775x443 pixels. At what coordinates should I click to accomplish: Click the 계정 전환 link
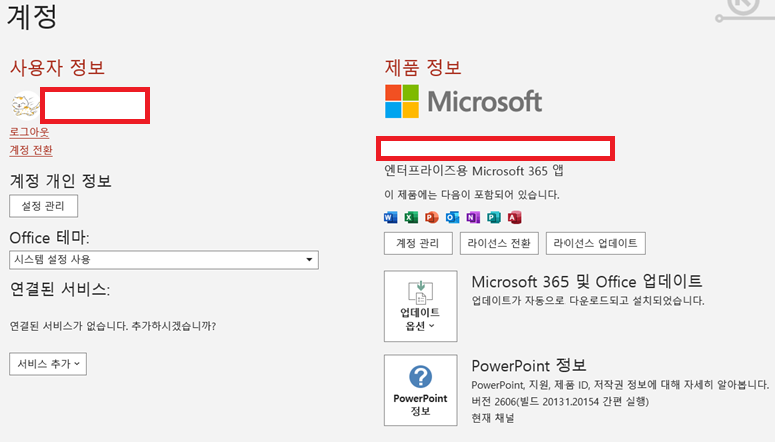[x=31, y=150]
